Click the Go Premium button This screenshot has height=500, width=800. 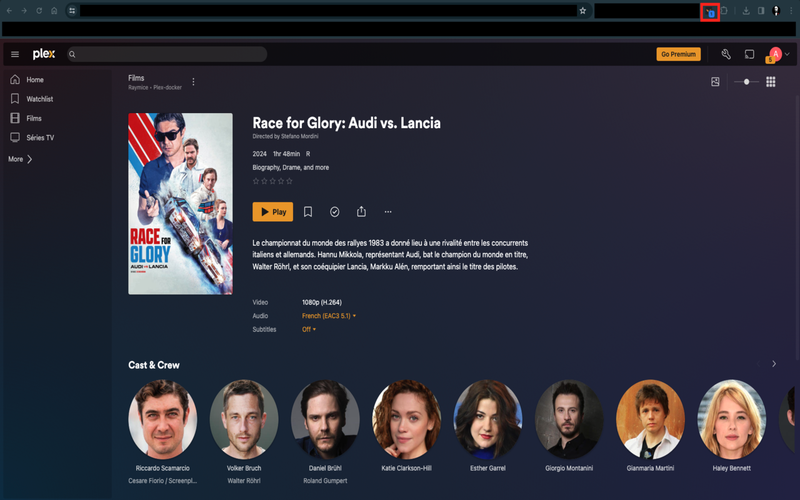pyautogui.click(x=678, y=54)
